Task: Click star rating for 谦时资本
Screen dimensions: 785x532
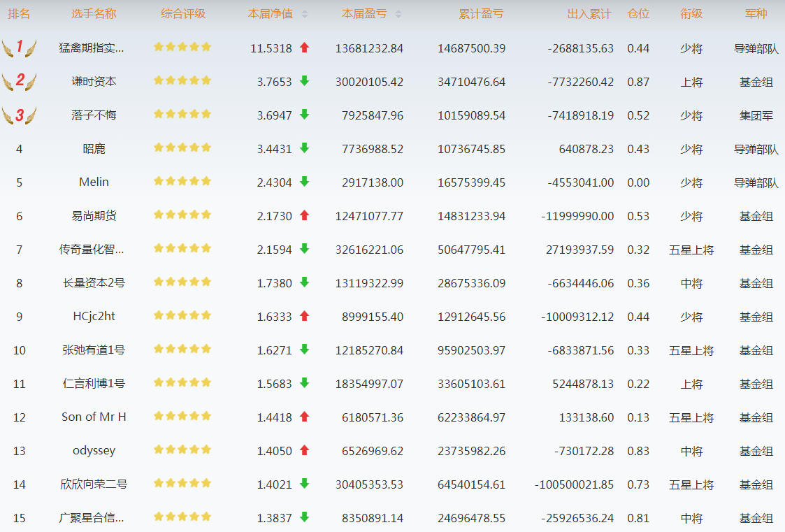Action: (182, 80)
